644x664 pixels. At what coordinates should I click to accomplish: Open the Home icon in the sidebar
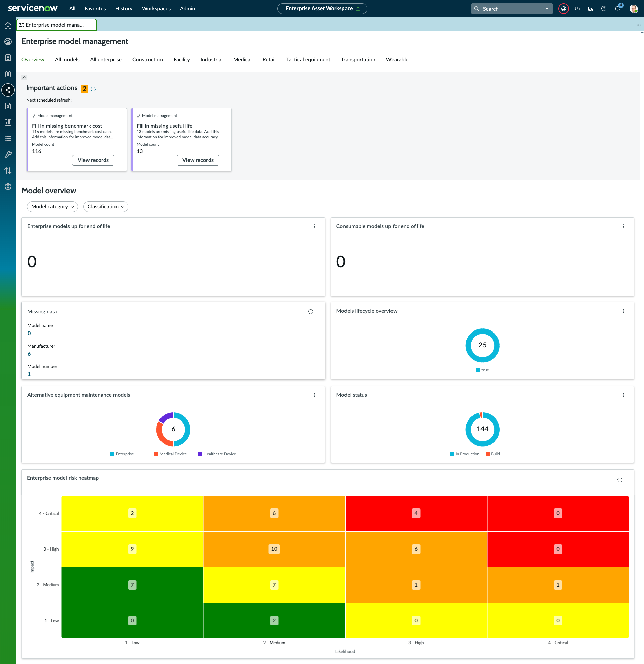pyautogui.click(x=8, y=26)
